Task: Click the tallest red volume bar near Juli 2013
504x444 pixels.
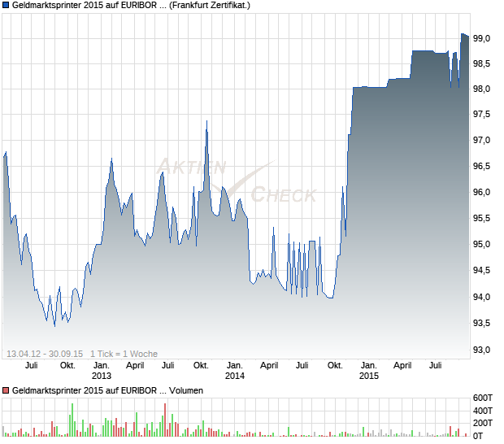Action: pyautogui.click(x=165, y=420)
